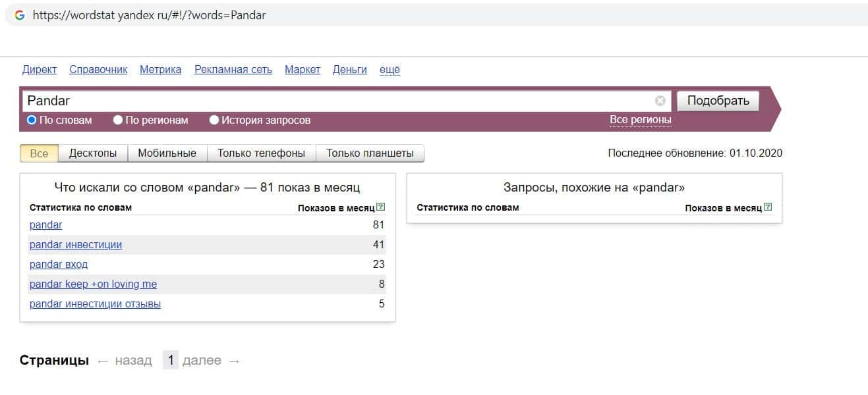
Task: Click the 'Страницы' pagination label
Action: (x=54, y=360)
